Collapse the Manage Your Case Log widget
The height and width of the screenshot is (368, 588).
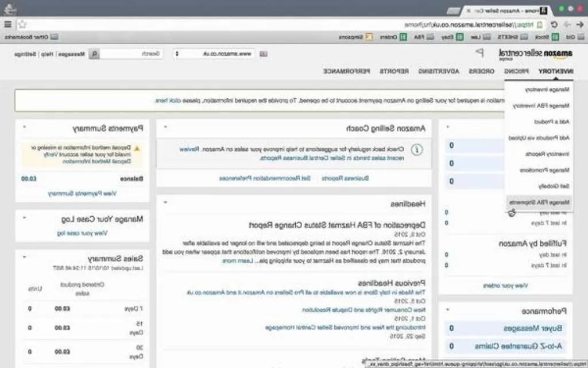tap(24, 218)
